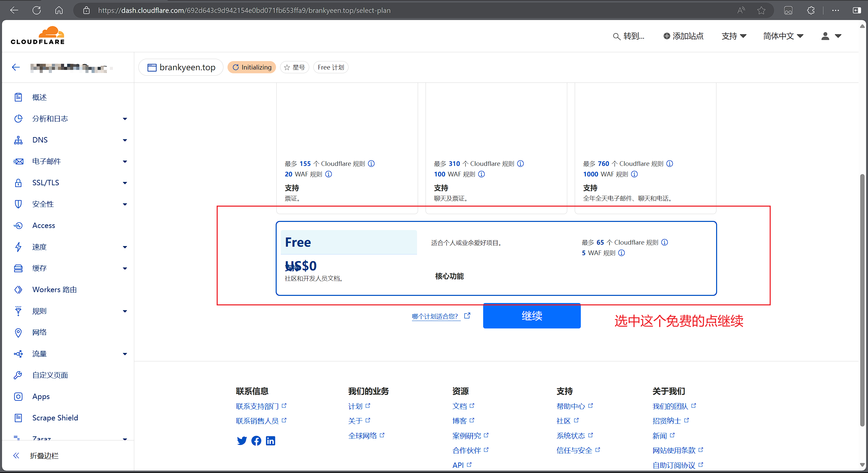Click info icon beside 155 Cloudflare rules
Viewport: 868px width, 473px height.
pos(371,164)
